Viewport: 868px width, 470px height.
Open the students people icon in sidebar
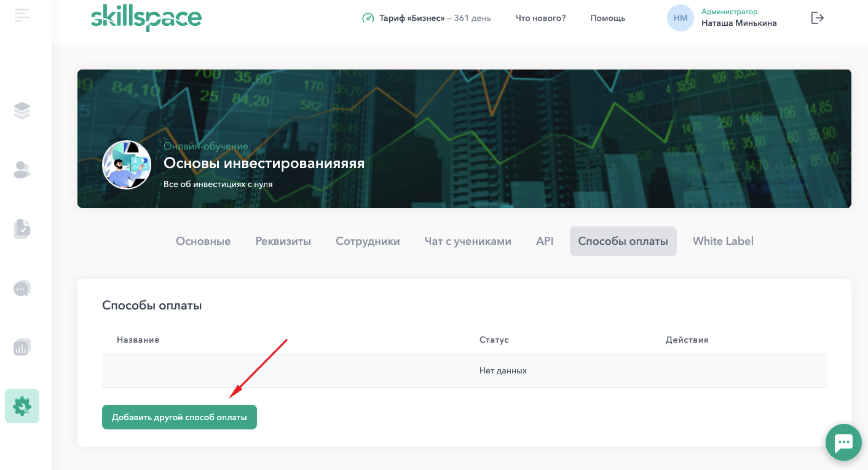(22, 170)
